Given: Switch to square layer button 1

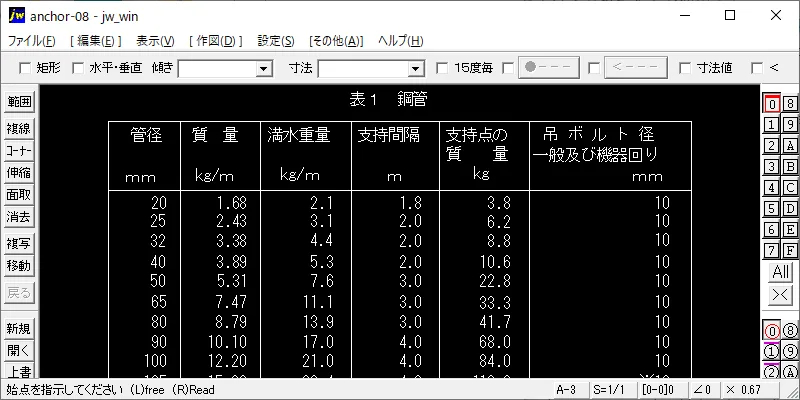Looking at the screenshot, I should (772, 125).
